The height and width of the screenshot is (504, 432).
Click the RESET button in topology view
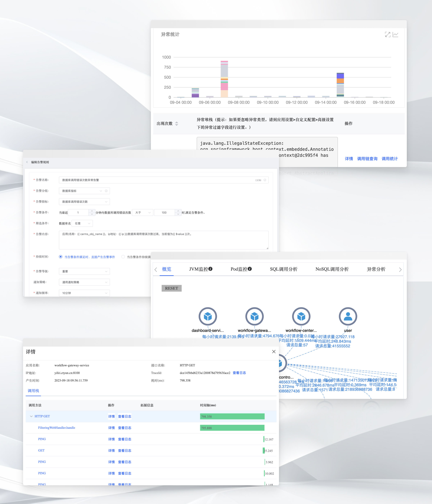[x=172, y=288]
